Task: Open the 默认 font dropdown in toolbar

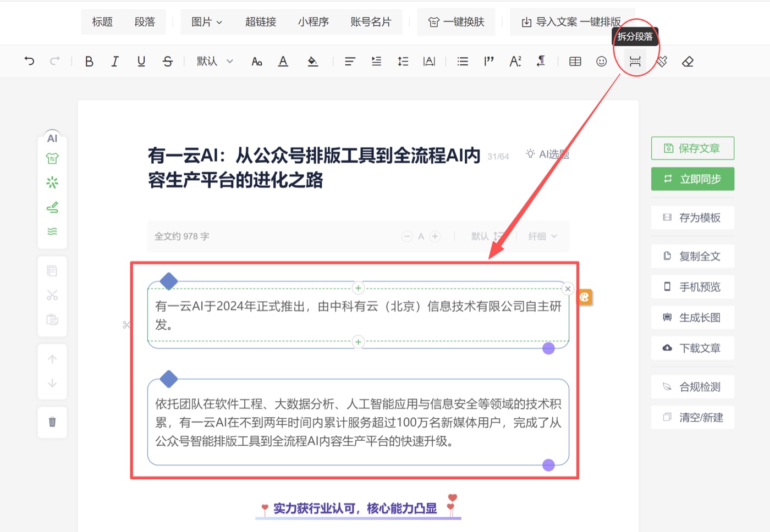Action: [x=215, y=62]
